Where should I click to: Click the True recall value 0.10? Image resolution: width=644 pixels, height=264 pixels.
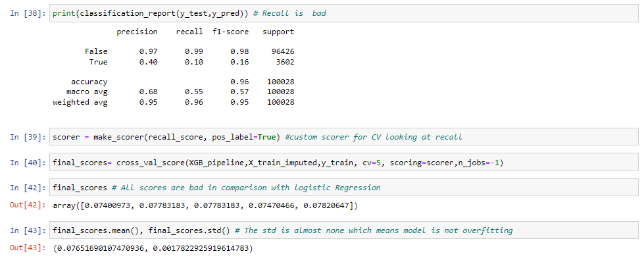[194, 62]
